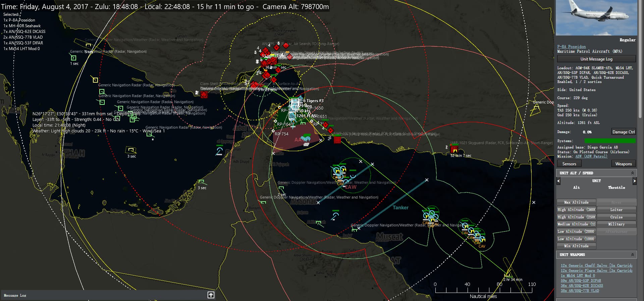Choose the High Altitude (2500 preset

576,217
